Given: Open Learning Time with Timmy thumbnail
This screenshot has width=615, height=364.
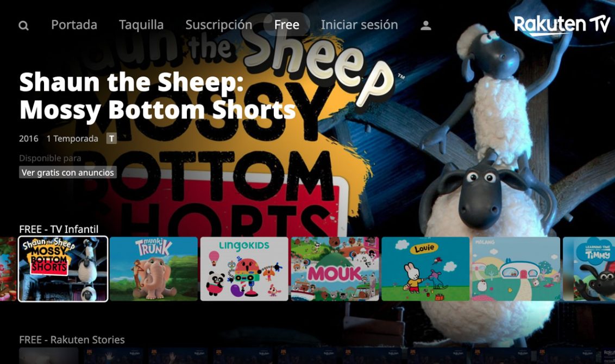Looking at the screenshot, I should tap(589, 269).
